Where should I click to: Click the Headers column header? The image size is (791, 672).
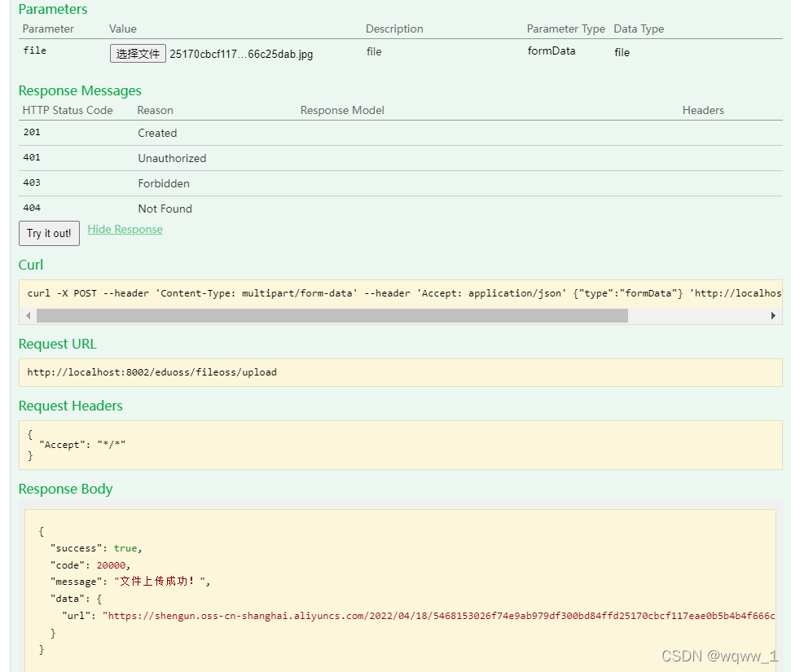(703, 110)
